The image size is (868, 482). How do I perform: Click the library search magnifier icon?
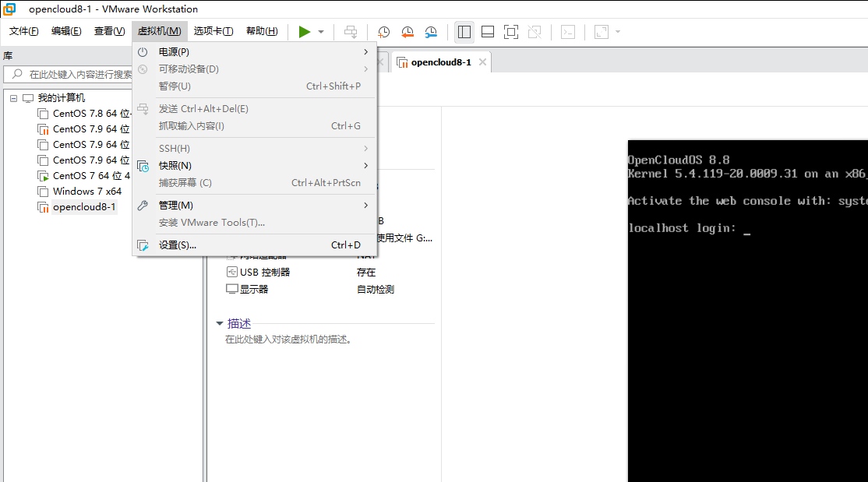[17, 74]
